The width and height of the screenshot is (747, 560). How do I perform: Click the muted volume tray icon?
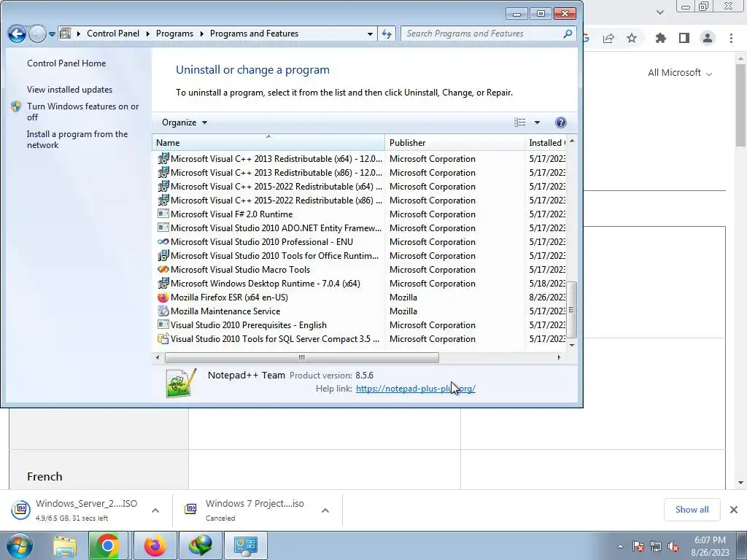point(673,546)
